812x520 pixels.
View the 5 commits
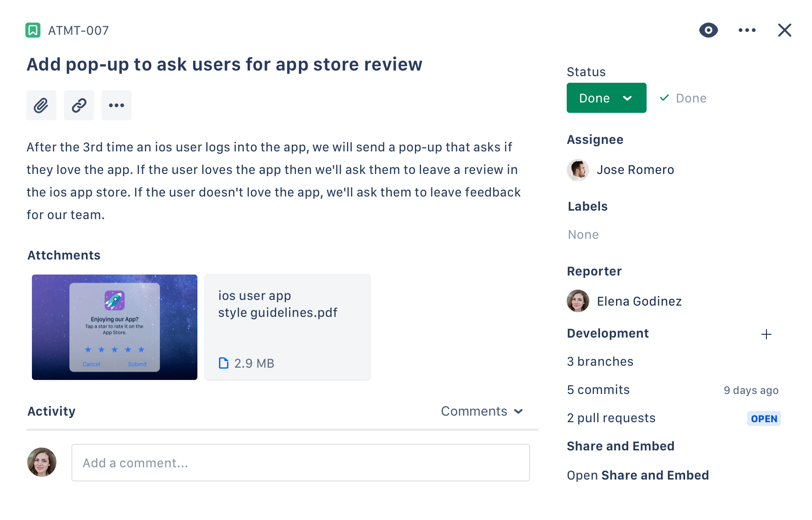pos(598,389)
